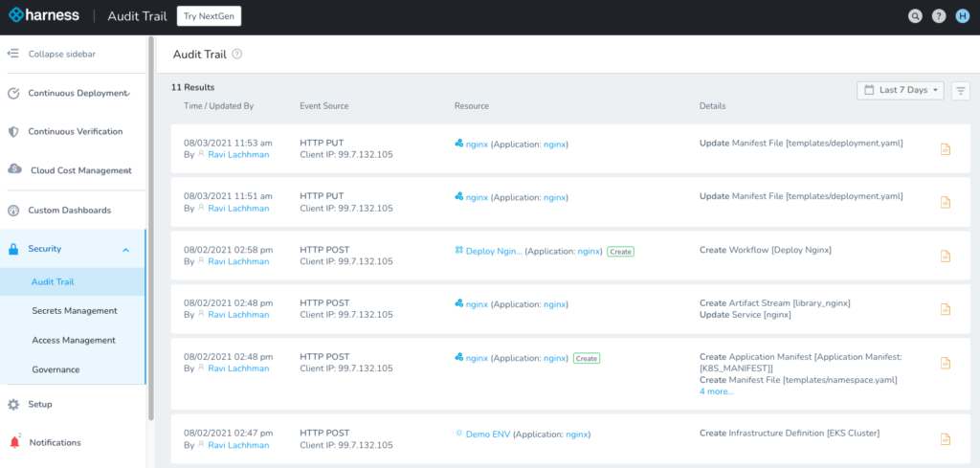Click the Cloud Cost Management cloud icon

click(x=14, y=170)
